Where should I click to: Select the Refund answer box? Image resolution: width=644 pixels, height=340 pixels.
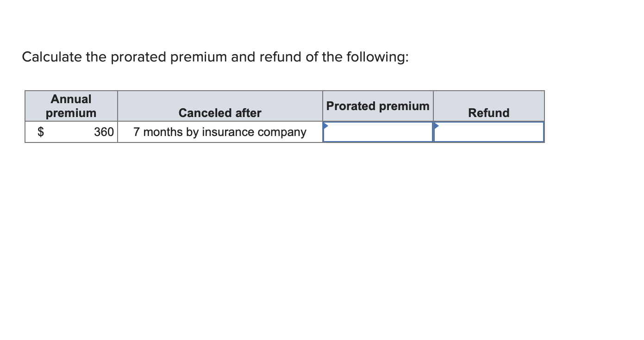488,132
